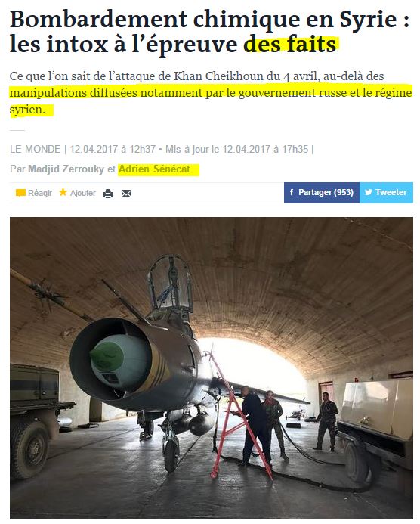The image size is (420, 524).
Task: Click the LE MONDE source label
Action: pos(36,149)
